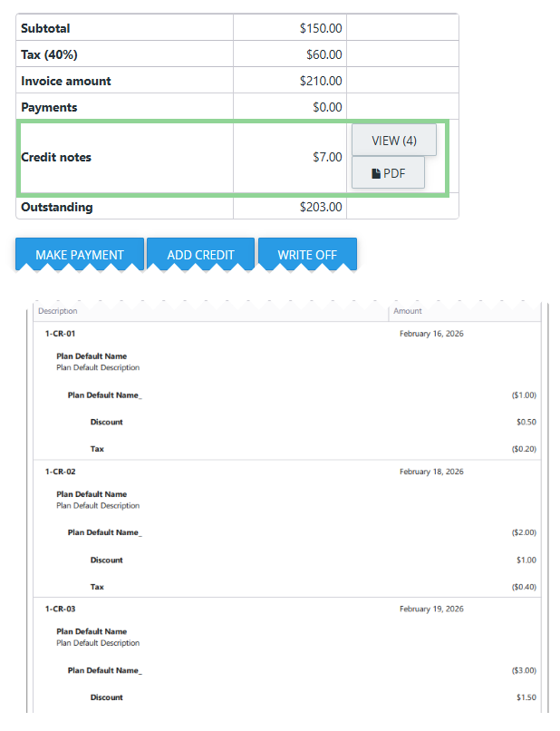Select the Payments label

point(49,107)
